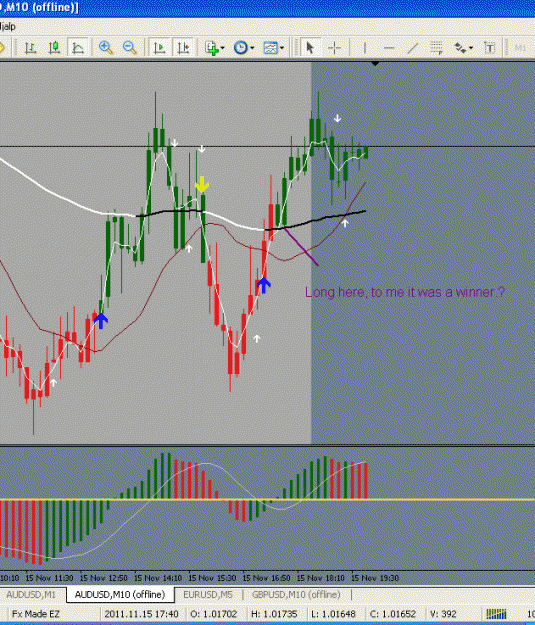Expand the arrows objects dropdown arrow
This screenshot has width=535, height=625.
(x=471, y=48)
